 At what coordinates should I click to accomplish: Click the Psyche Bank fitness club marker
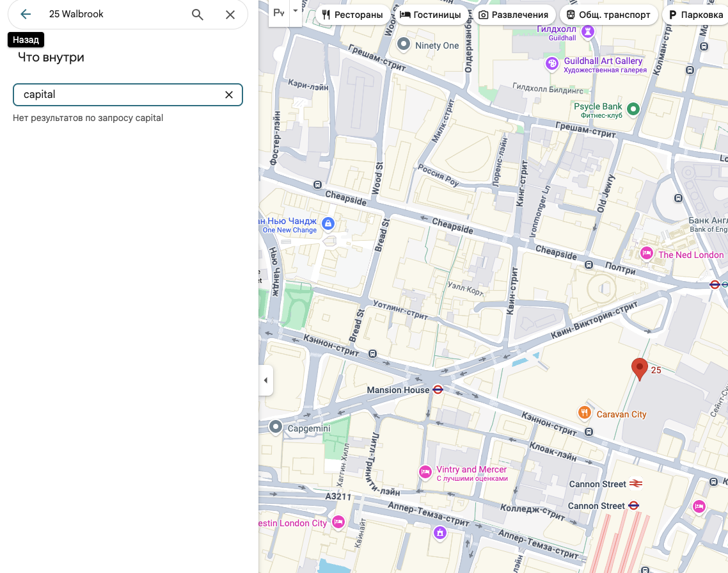633,109
